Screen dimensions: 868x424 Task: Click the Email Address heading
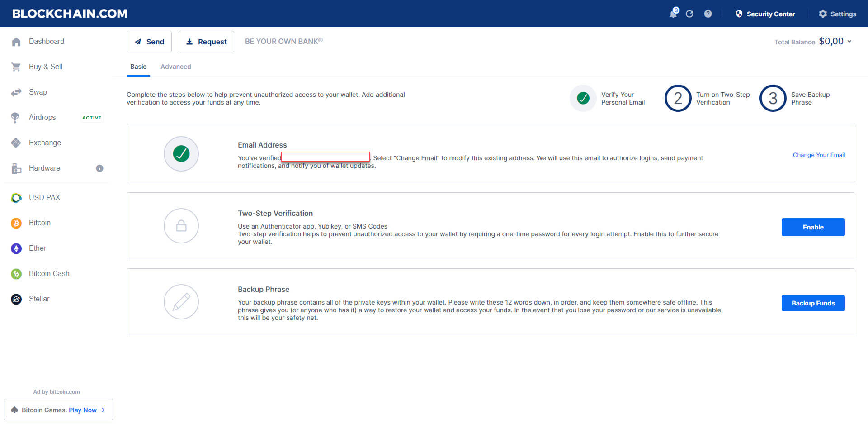262,145
